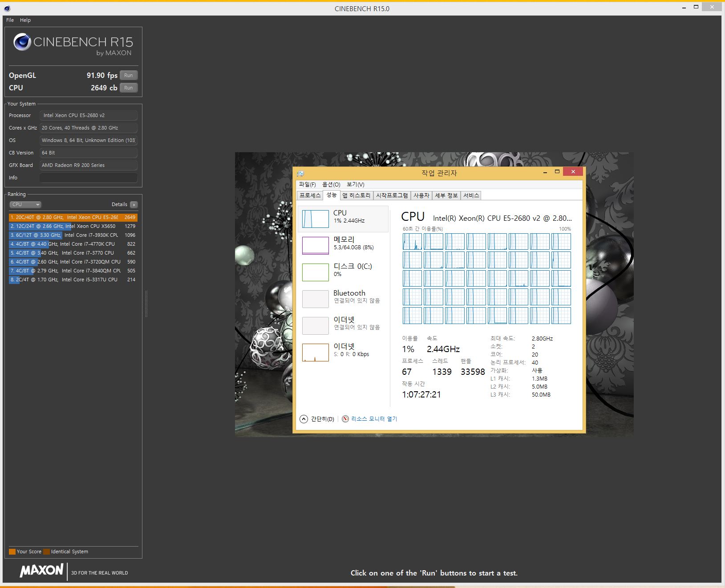Click first logical processor graph
The height and width of the screenshot is (588, 725).
point(412,242)
